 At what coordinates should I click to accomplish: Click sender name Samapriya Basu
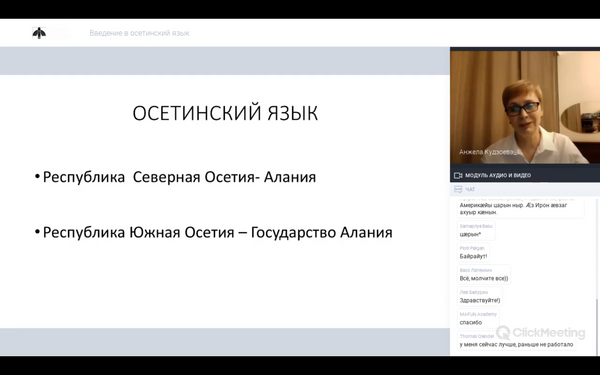click(476, 226)
